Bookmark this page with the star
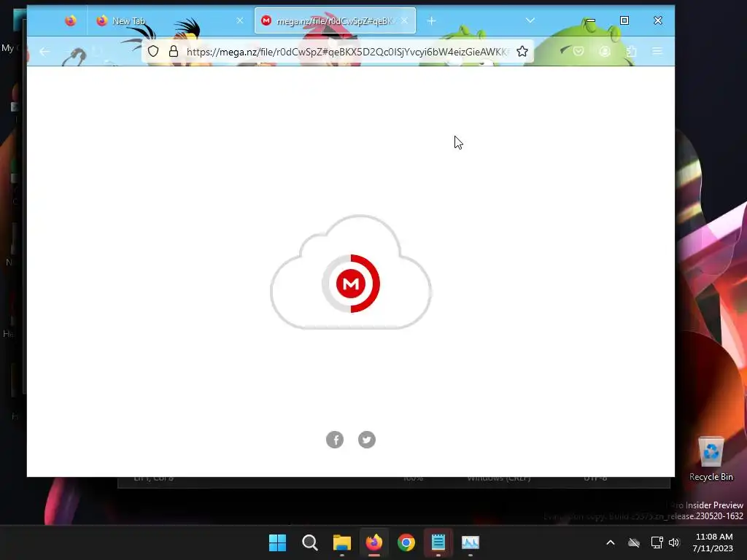This screenshot has width=747, height=560. [522, 52]
